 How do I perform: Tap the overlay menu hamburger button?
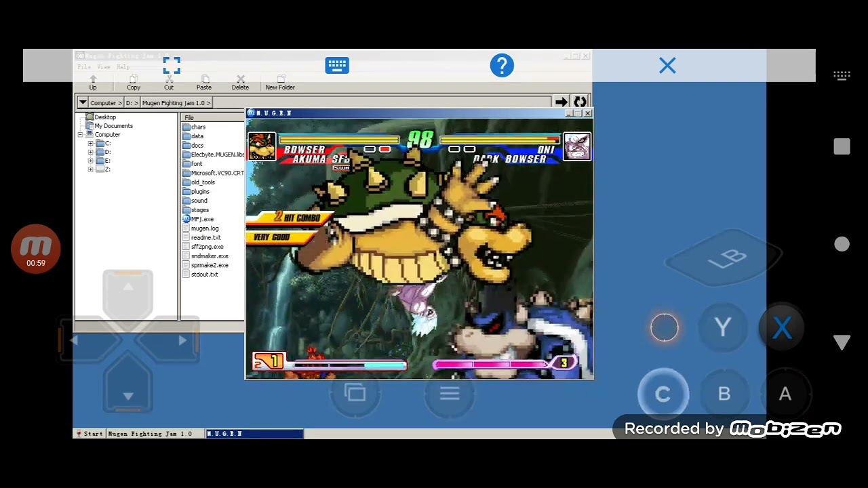pos(450,393)
